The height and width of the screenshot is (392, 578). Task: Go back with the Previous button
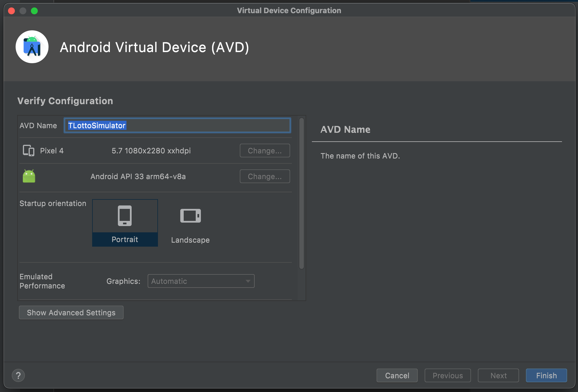pos(448,375)
